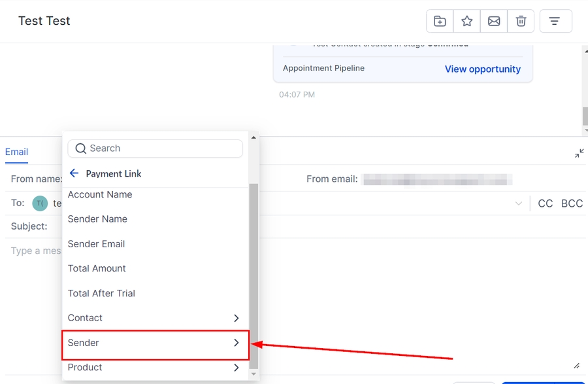Click the search magnifier icon in dropdown

(81, 148)
